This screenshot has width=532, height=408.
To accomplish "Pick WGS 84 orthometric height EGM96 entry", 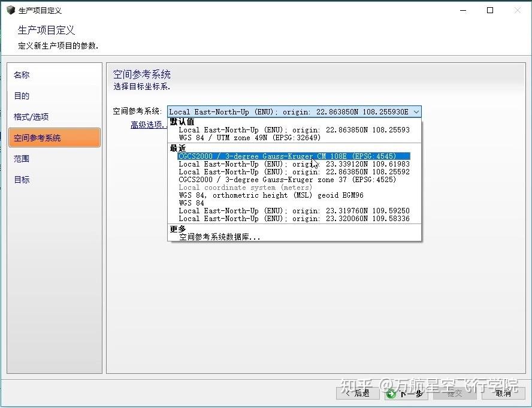I will pos(271,195).
